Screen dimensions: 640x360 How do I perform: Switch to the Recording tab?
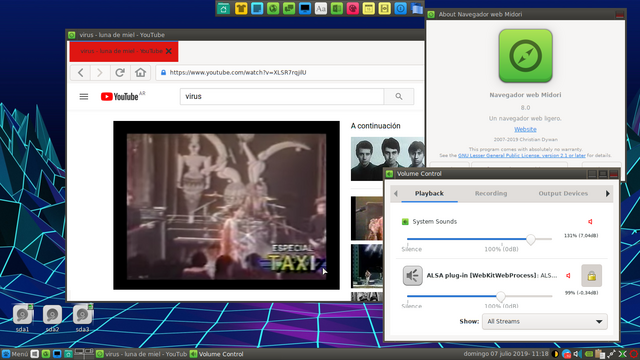(x=491, y=193)
